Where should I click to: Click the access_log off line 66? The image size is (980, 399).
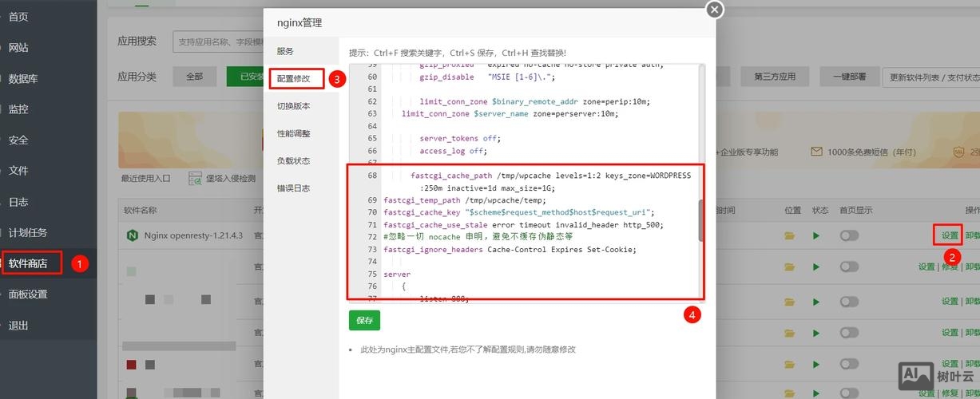coord(453,151)
